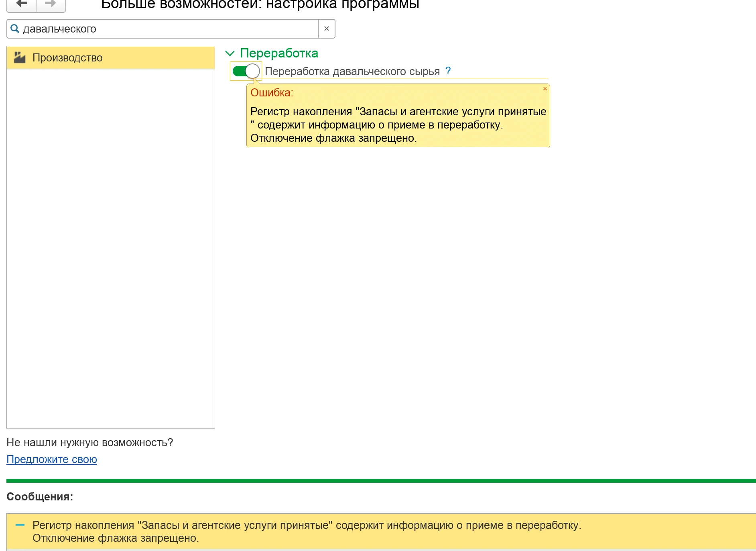Open the Предложите свою link
Image resolution: width=756 pixels, height=551 pixels.
(52, 459)
